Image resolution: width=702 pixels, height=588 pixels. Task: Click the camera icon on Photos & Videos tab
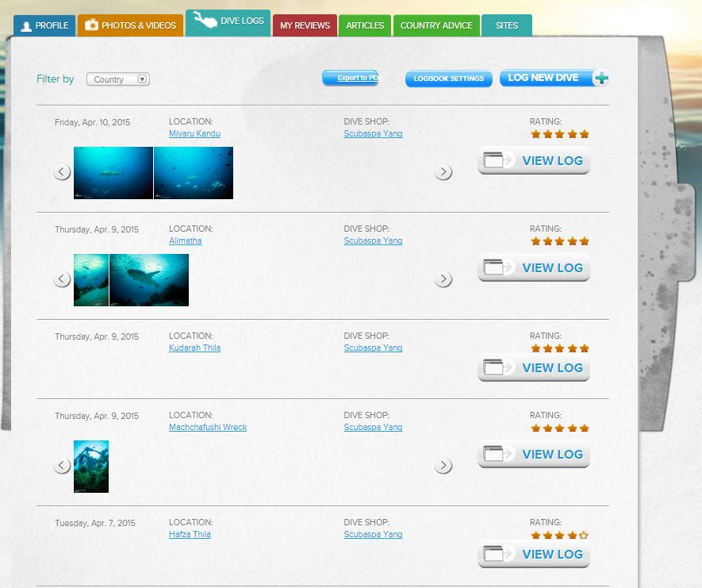click(x=91, y=24)
